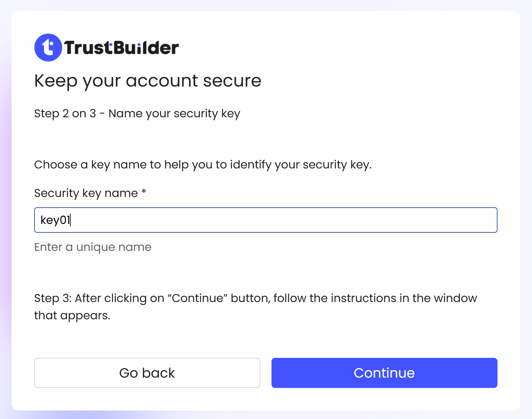The height and width of the screenshot is (419, 532).
Task: Click the TrustBuilder wordmark text
Action: point(121,48)
